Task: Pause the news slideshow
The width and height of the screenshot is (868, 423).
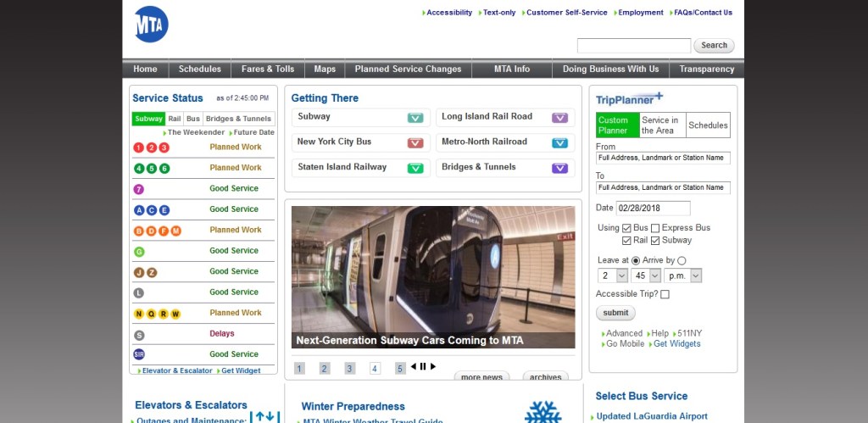Action: click(x=423, y=366)
